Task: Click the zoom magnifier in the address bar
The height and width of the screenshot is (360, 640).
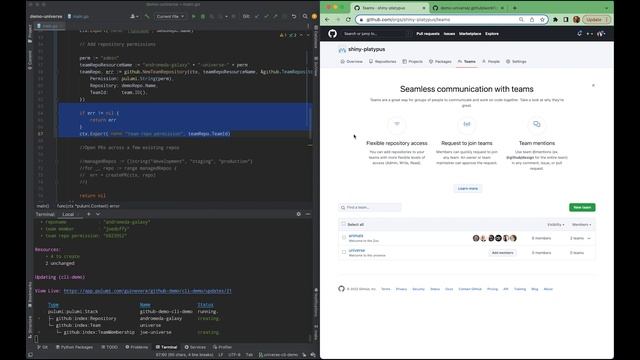Action: 521,19
